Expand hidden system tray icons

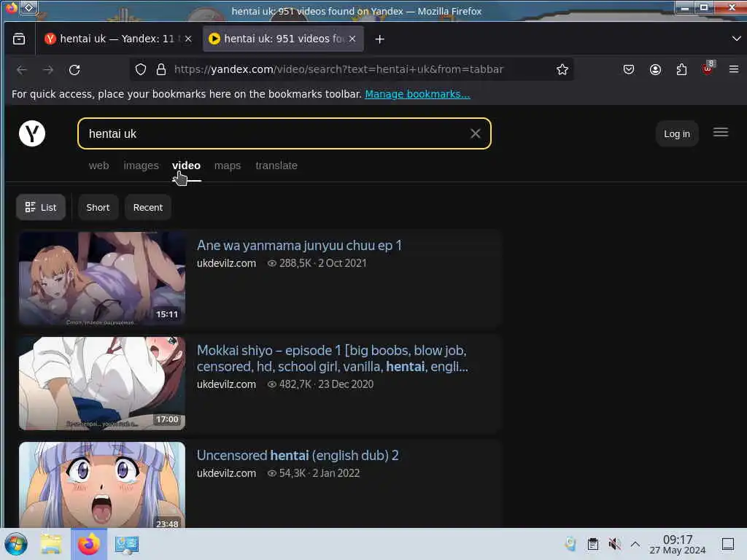[635, 544]
